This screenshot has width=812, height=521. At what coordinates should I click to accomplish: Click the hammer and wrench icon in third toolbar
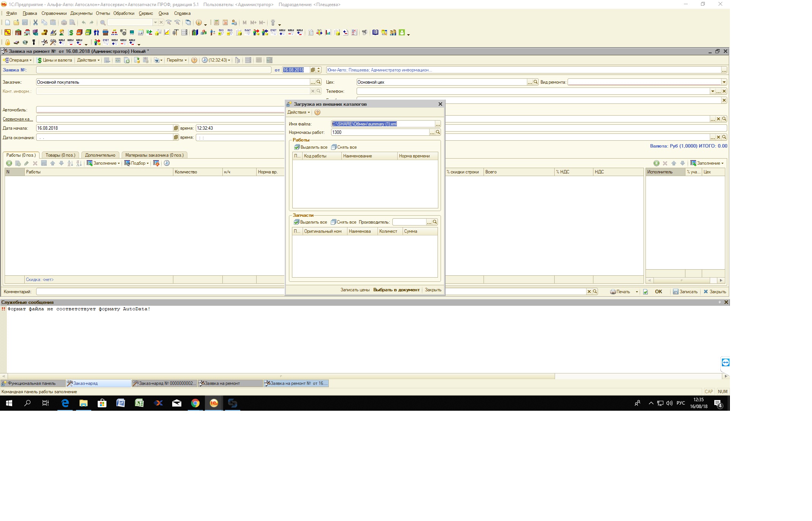(53, 42)
